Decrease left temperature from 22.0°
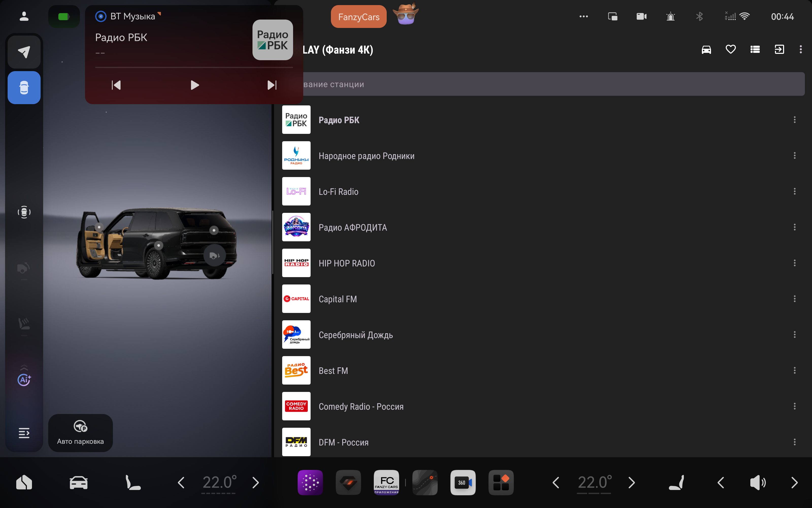 coord(181,482)
